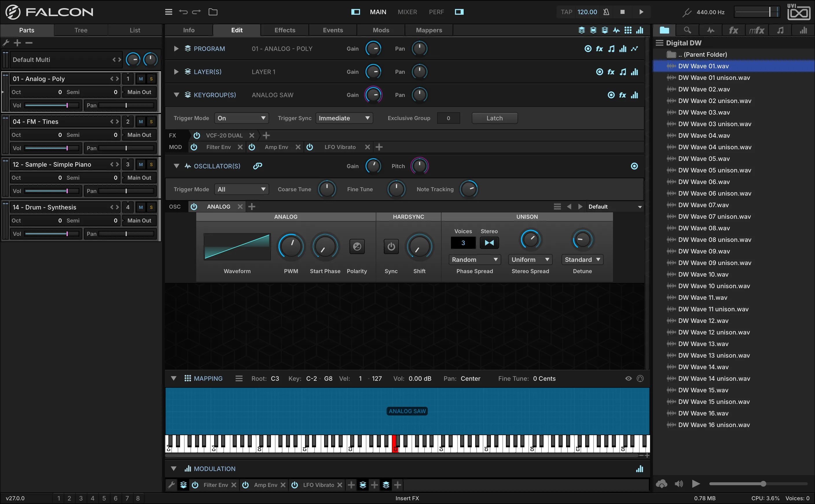Toggle power of VCF-20 DUAL effect
The width and height of the screenshot is (815, 504).
click(197, 135)
